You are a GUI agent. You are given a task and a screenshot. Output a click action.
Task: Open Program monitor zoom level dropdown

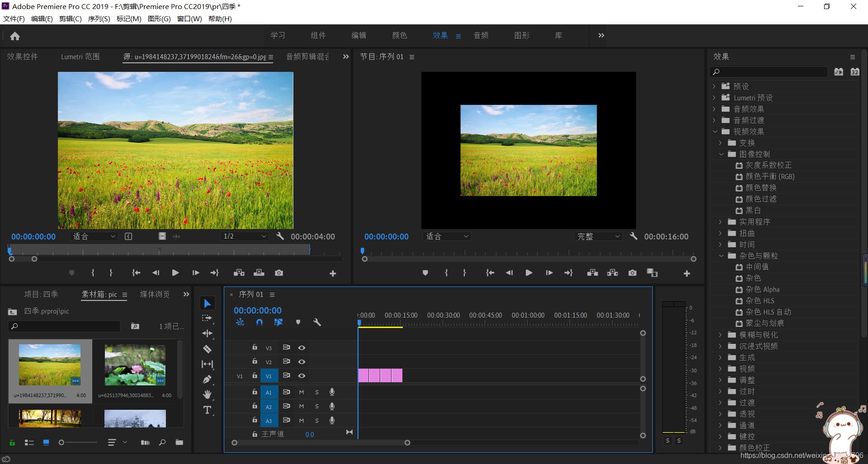(x=447, y=236)
